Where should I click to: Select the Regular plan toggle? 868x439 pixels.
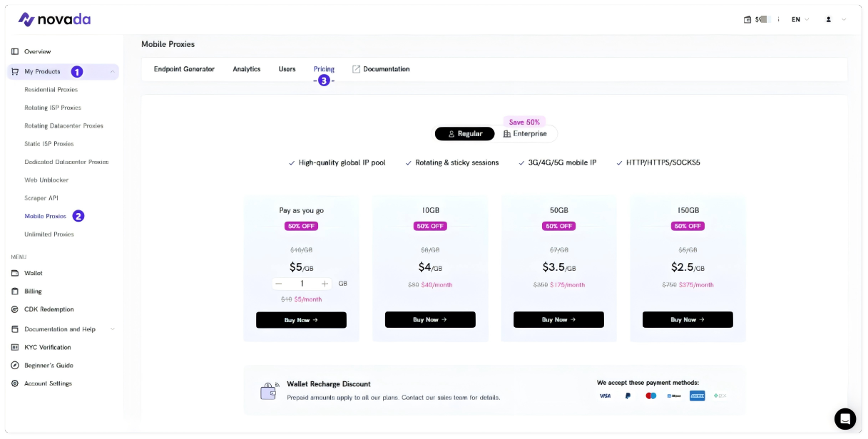click(x=465, y=134)
